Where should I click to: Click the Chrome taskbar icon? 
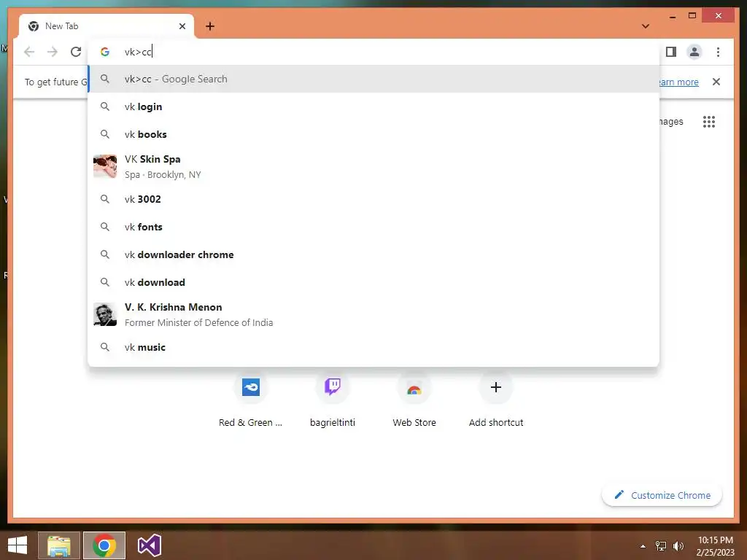104,545
